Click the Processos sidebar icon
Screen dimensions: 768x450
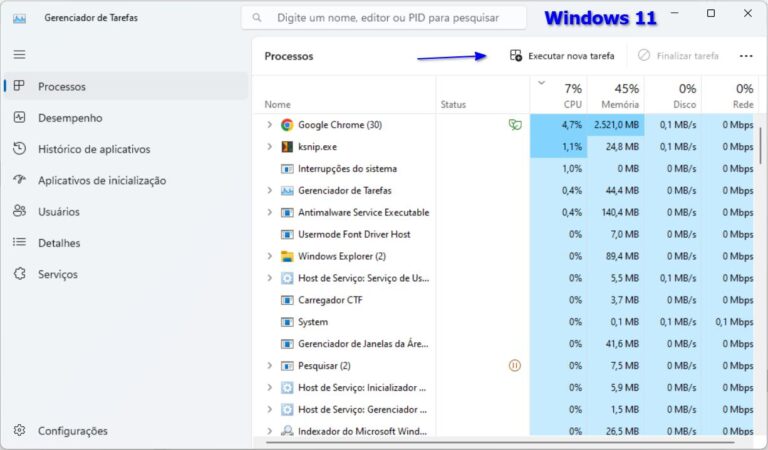(x=19, y=86)
